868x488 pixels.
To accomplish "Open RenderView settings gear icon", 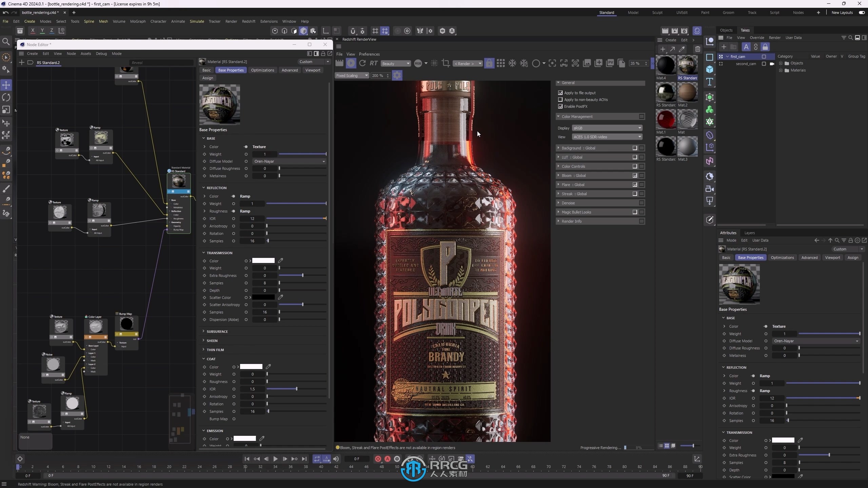I will [x=397, y=75].
